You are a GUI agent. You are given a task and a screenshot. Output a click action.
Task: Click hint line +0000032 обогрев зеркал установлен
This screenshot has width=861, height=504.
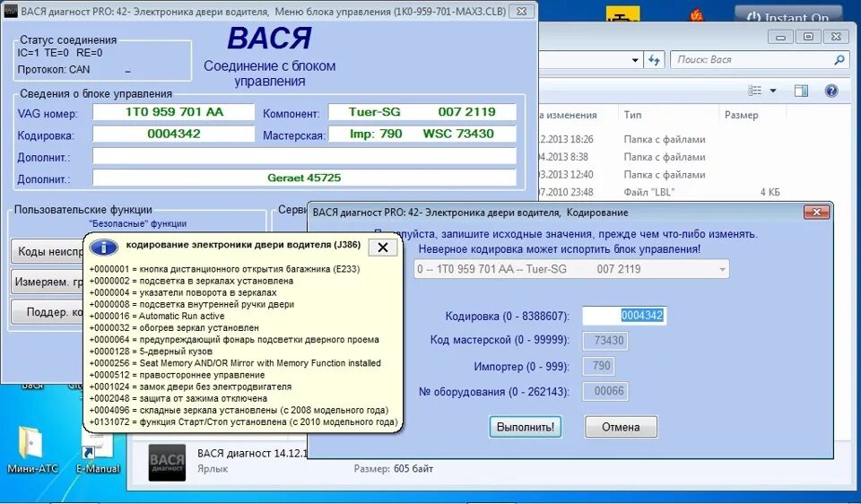pos(173,327)
